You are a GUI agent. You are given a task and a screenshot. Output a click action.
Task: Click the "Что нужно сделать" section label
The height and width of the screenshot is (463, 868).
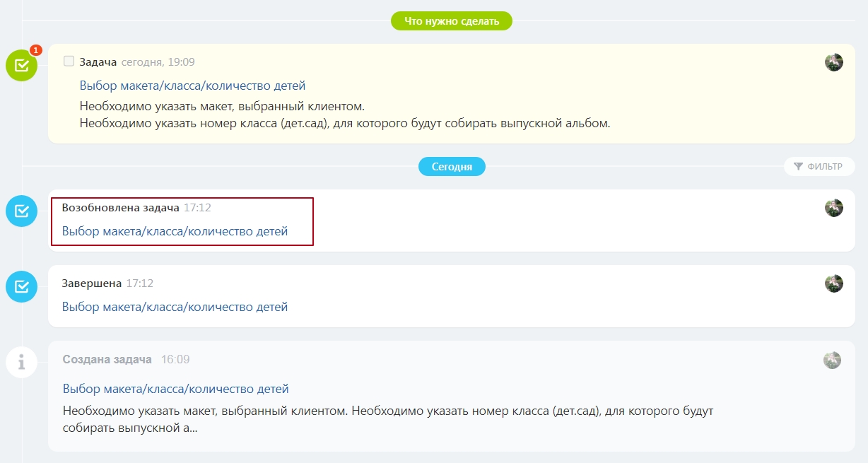click(451, 21)
